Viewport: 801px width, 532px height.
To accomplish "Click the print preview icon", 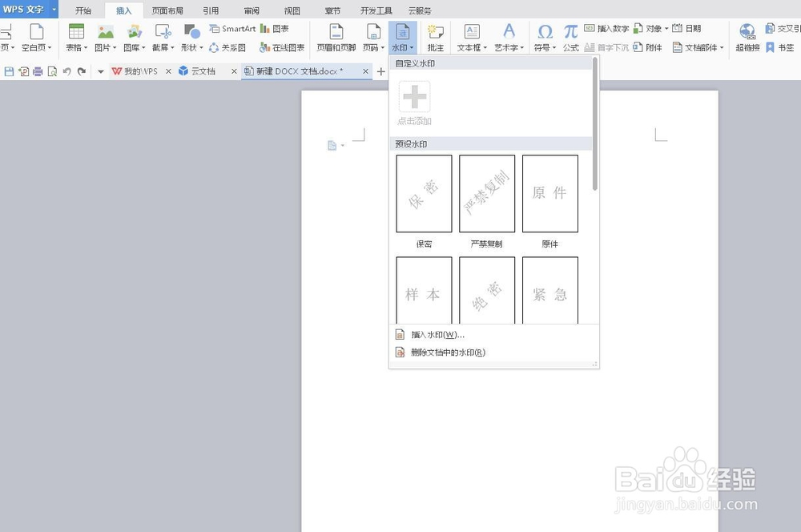I will tap(52, 71).
